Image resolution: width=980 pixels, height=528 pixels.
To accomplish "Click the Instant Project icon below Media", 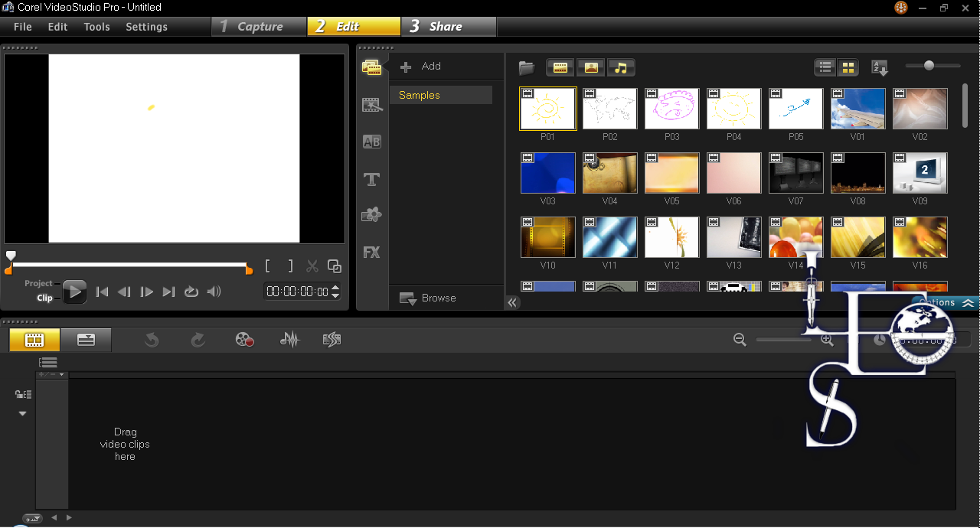I will pyautogui.click(x=371, y=105).
